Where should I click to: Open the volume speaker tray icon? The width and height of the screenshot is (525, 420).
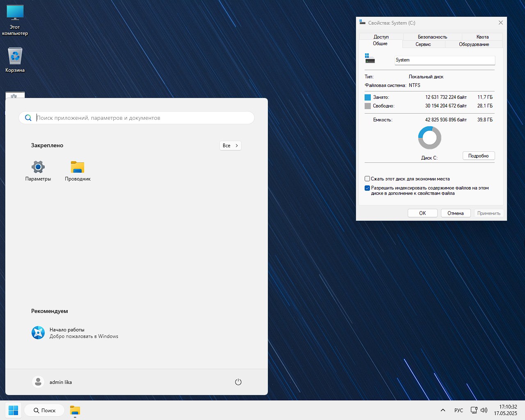tap(484, 410)
